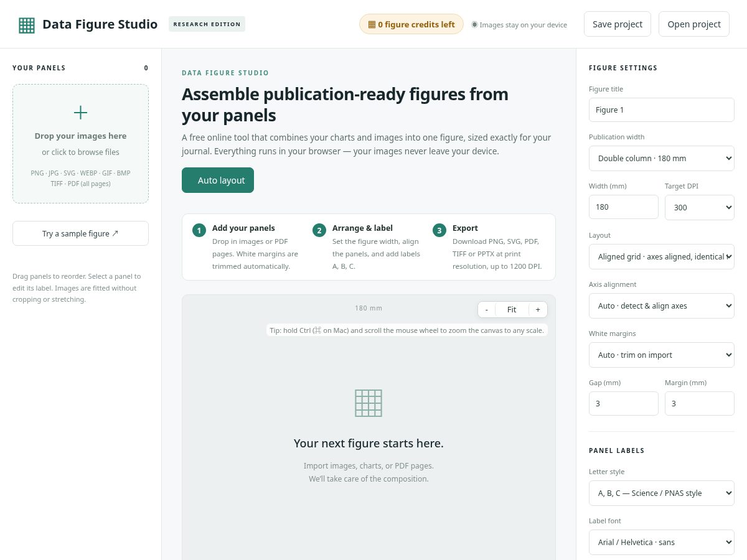Click the RESEARCH EDITION badge

click(x=207, y=24)
